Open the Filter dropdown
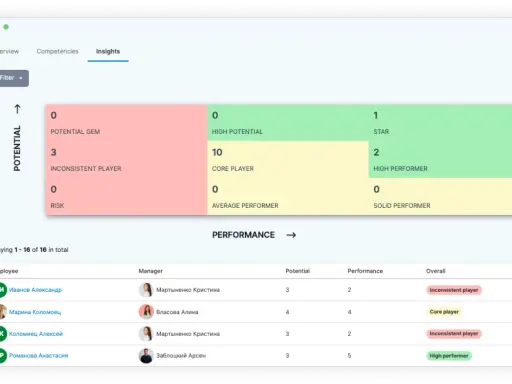 tap(14, 78)
